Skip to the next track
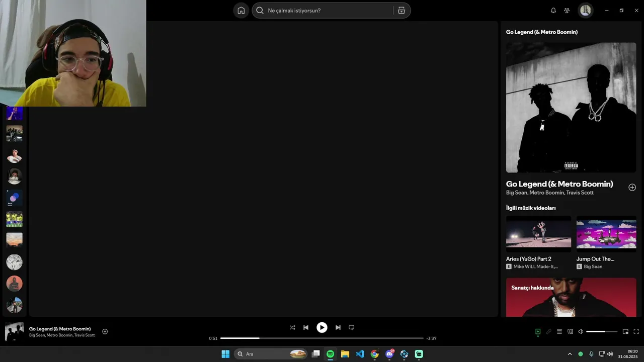Screen dimensions: 644x362 click(x=338, y=327)
